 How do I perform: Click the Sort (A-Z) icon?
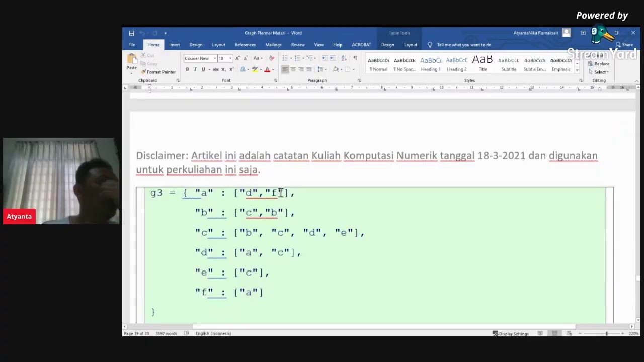pos(344,58)
